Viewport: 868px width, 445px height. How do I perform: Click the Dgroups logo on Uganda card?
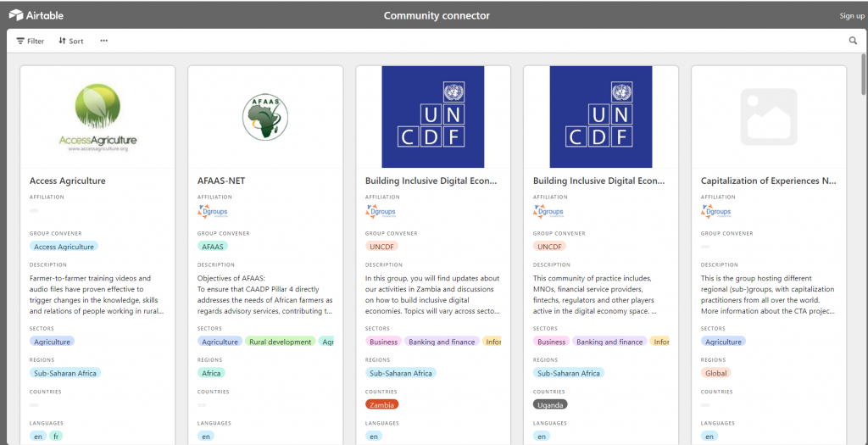point(548,211)
